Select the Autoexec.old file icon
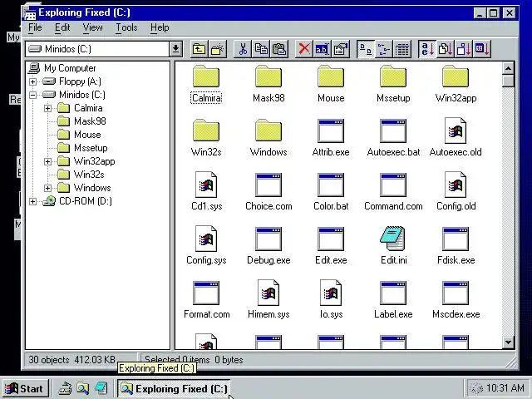 click(456, 131)
